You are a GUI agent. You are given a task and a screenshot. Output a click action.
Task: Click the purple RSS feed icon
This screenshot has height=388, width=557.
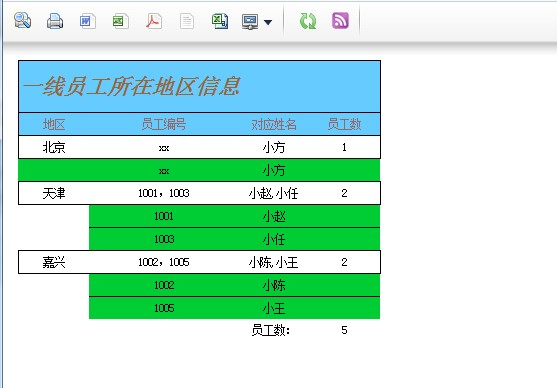coord(340,21)
